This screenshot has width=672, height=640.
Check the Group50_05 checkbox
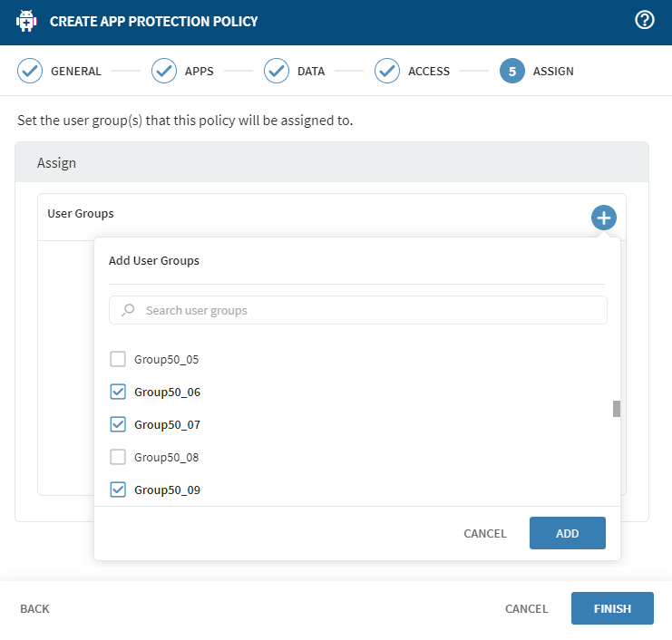[x=118, y=359]
